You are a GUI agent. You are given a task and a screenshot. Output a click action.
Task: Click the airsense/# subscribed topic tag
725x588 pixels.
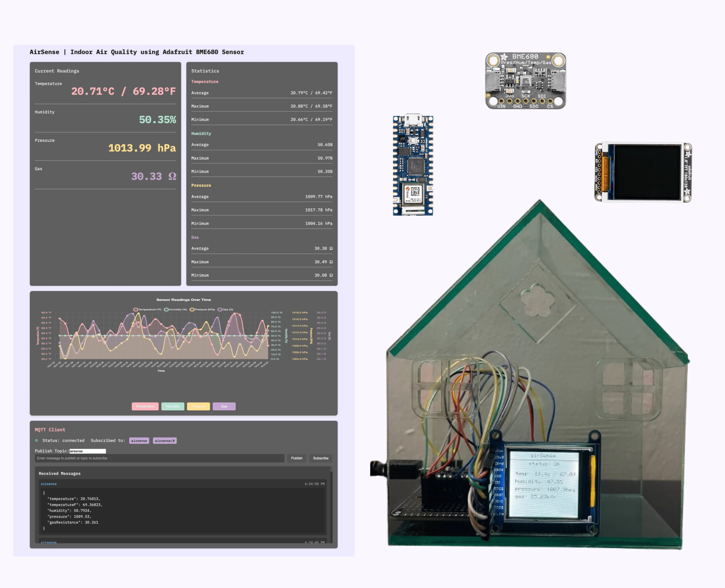pyautogui.click(x=165, y=441)
